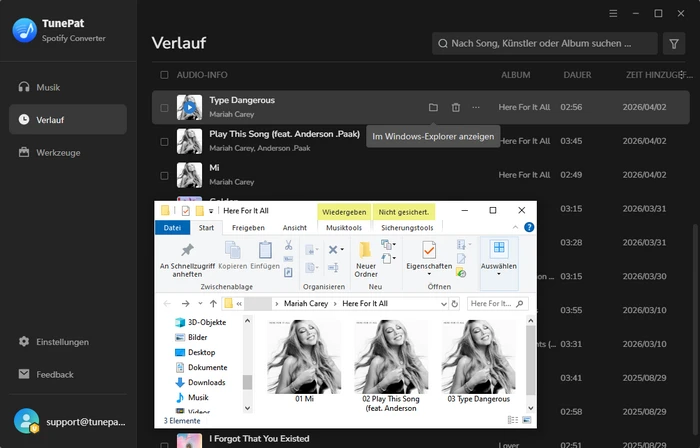Click Mariah Carey in the address path
This screenshot has width=700, height=448.
[306, 303]
